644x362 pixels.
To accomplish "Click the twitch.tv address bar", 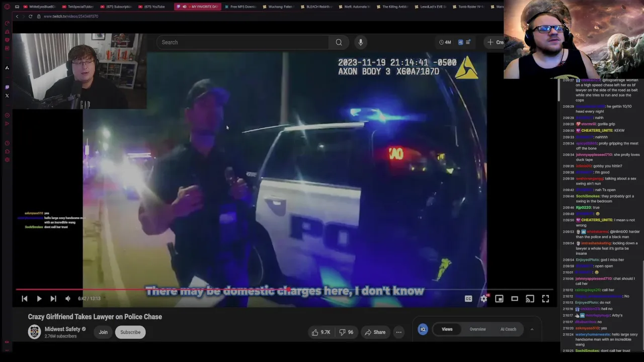I will click(70, 16).
